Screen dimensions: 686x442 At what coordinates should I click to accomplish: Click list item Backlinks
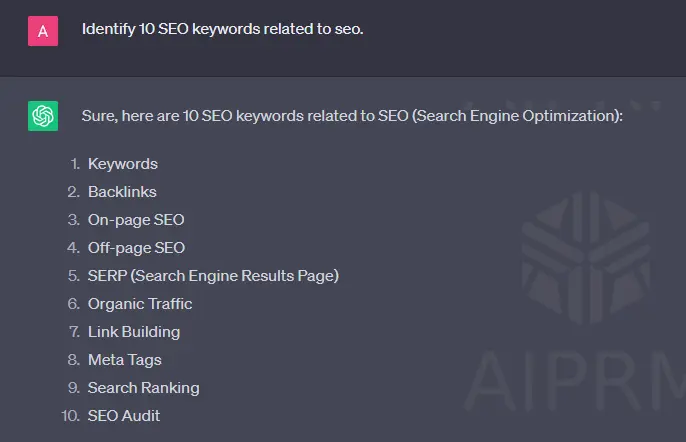(x=122, y=192)
